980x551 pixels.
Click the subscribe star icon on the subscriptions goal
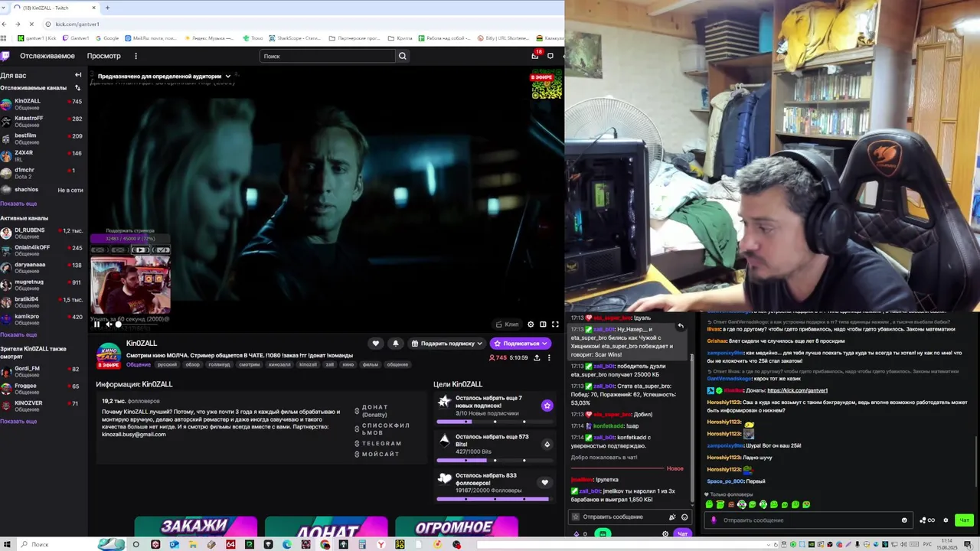tap(547, 406)
